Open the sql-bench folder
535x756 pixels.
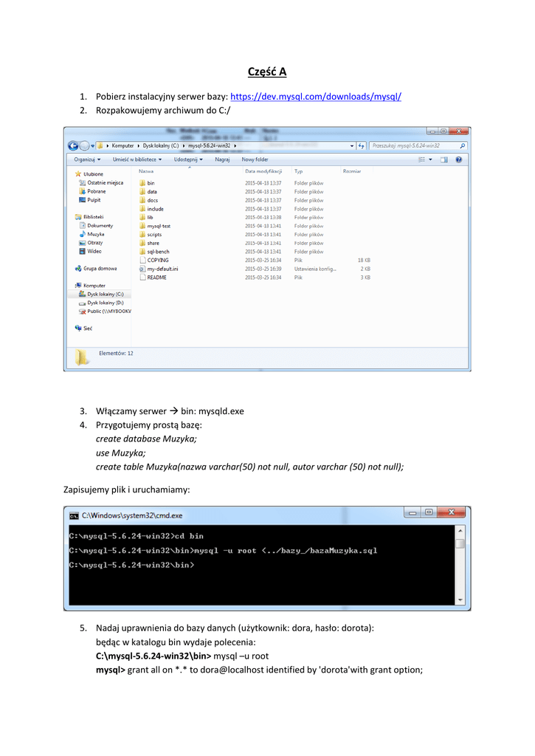click(x=158, y=252)
